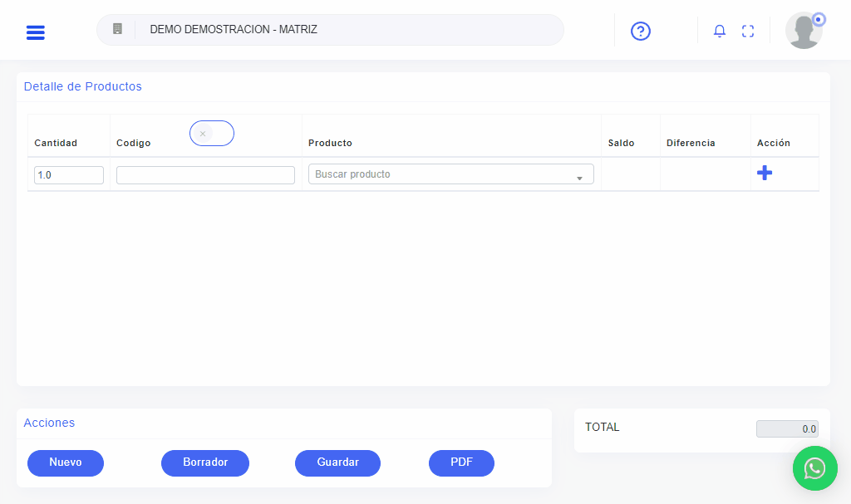Click the Acciones panel heading
Image resolution: width=851 pixels, height=504 pixels.
49,423
